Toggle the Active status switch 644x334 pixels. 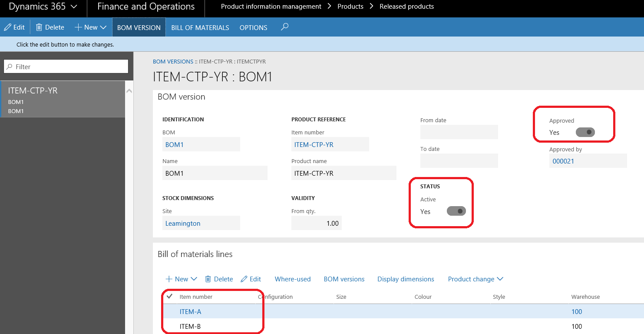pyautogui.click(x=456, y=211)
